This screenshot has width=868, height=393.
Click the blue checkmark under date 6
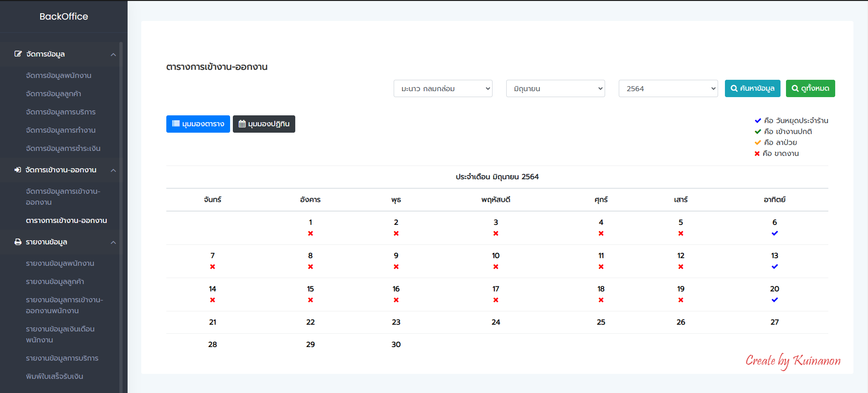coord(775,233)
